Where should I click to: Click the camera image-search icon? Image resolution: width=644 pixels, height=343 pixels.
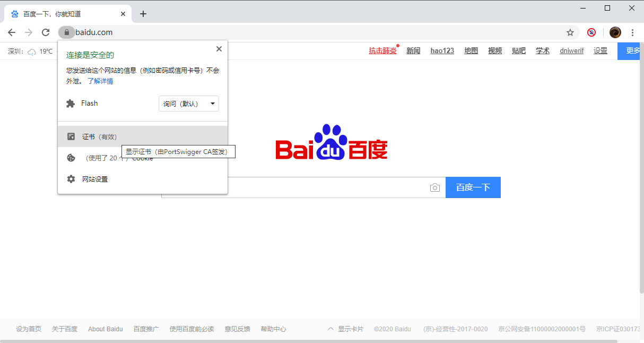pos(435,187)
